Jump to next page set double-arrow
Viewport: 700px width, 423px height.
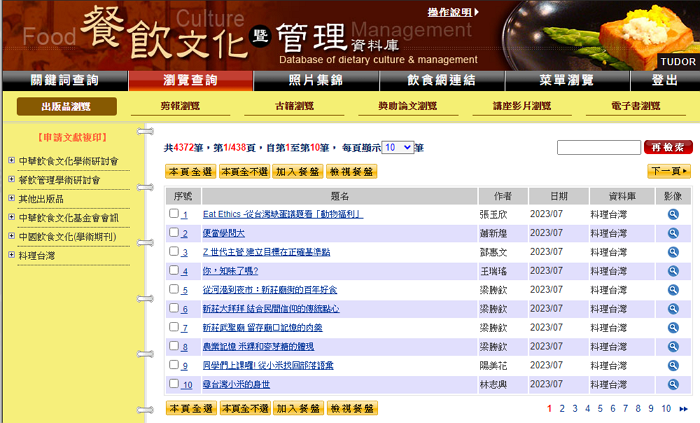pos(683,409)
